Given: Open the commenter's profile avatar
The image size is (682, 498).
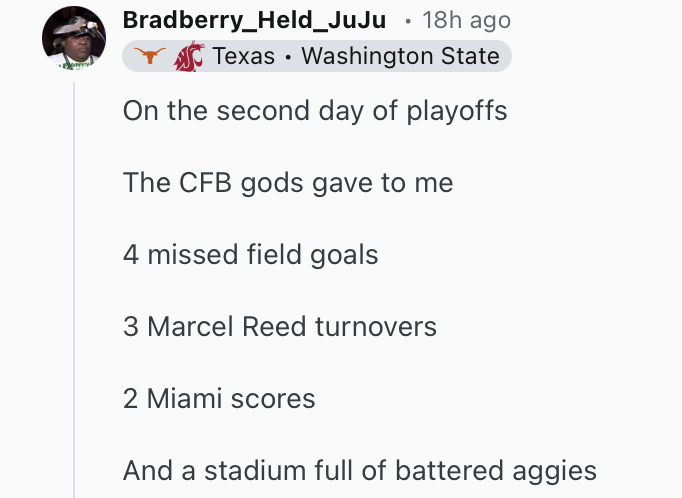Looking at the screenshot, I should click(74, 40).
